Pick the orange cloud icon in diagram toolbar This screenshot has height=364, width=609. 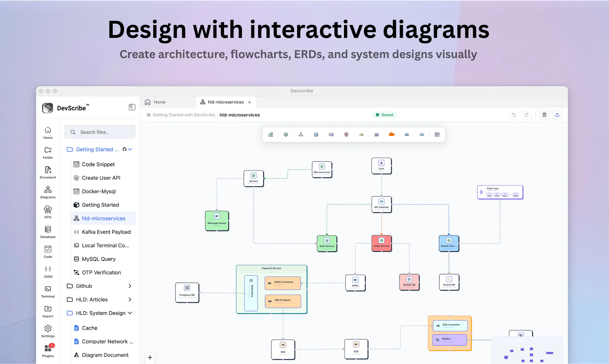[392, 134]
